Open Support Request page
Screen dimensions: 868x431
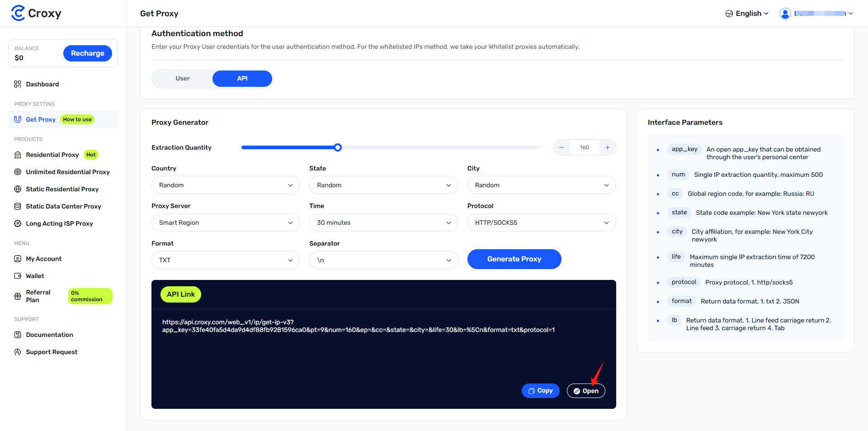[x=52, y=352]
